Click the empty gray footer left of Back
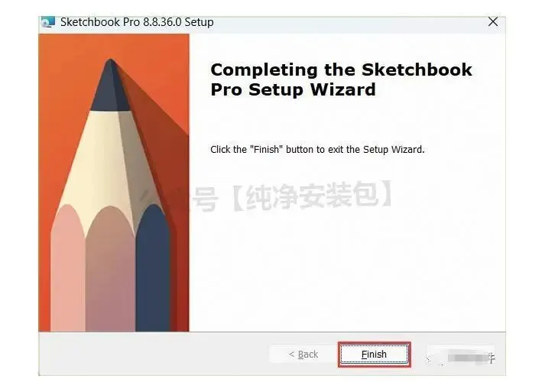The height and width of the screenshot is (392, 545). 153,354
